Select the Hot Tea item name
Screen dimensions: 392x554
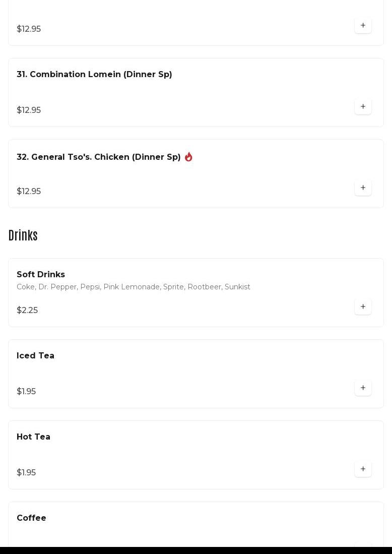(33, 437)
